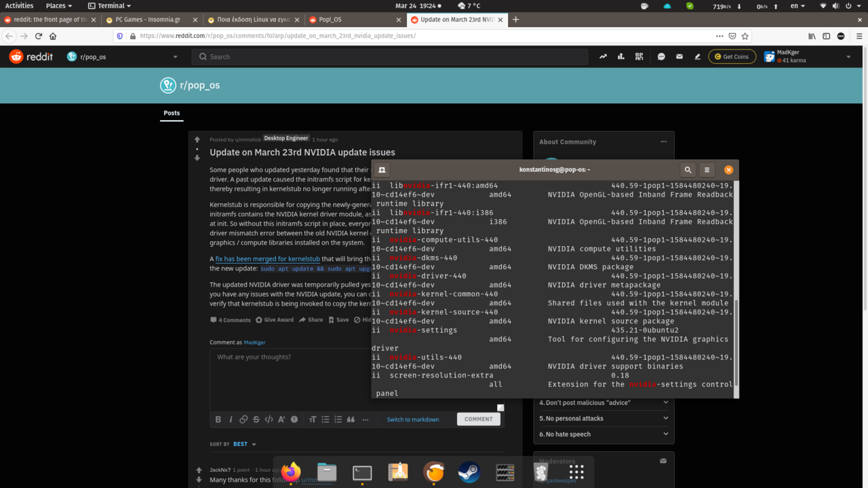Open the Sort by BEST dropdown
Image resolution: width=868 pixels, height=488 pixels.
(x=245, y=445)
